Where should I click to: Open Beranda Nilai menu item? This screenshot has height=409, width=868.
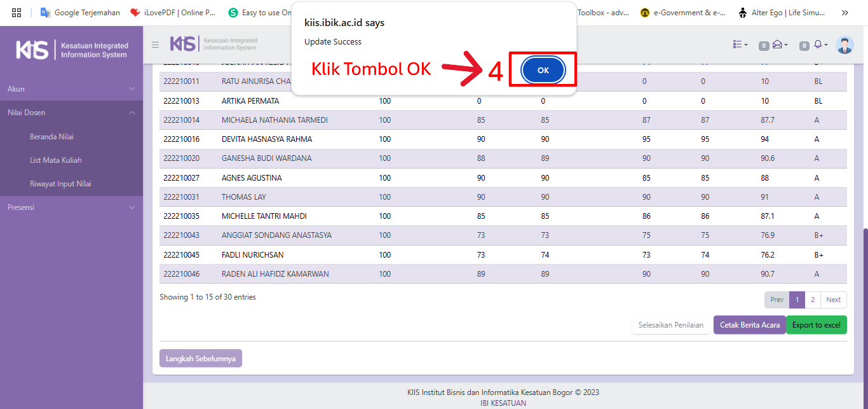[52, 137]
